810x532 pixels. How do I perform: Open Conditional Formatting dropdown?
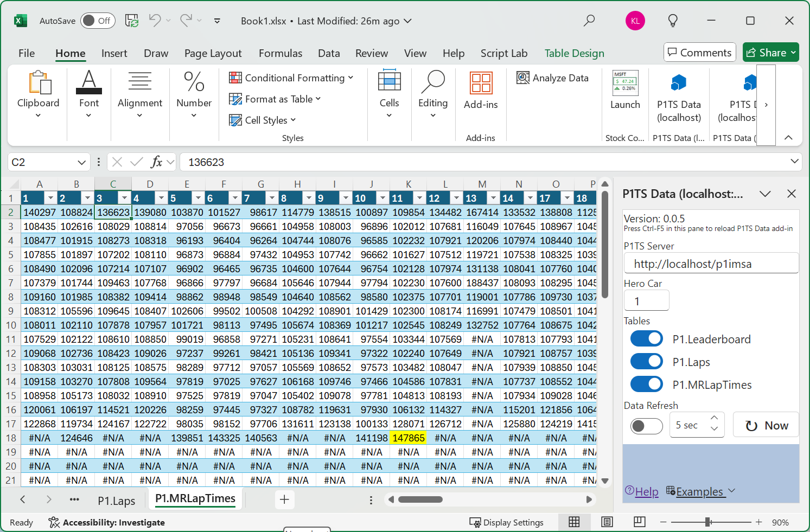pos(291,78)
